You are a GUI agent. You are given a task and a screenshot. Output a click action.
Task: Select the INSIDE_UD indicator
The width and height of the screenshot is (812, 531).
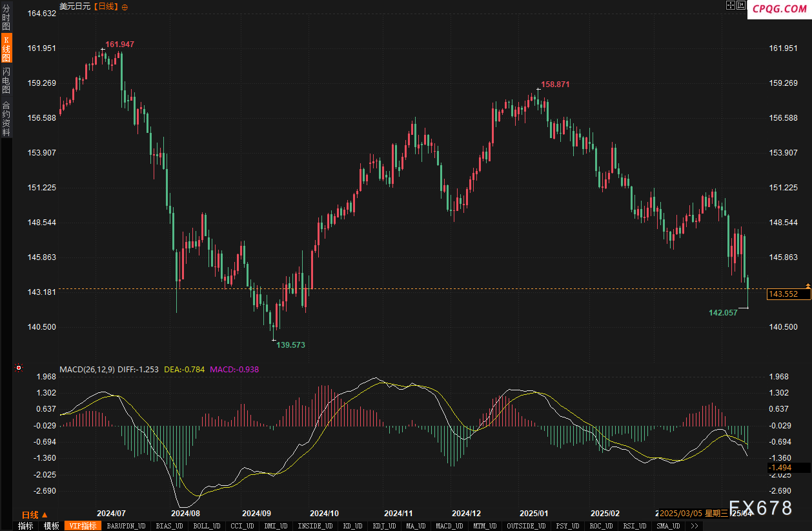pos(315,526)
